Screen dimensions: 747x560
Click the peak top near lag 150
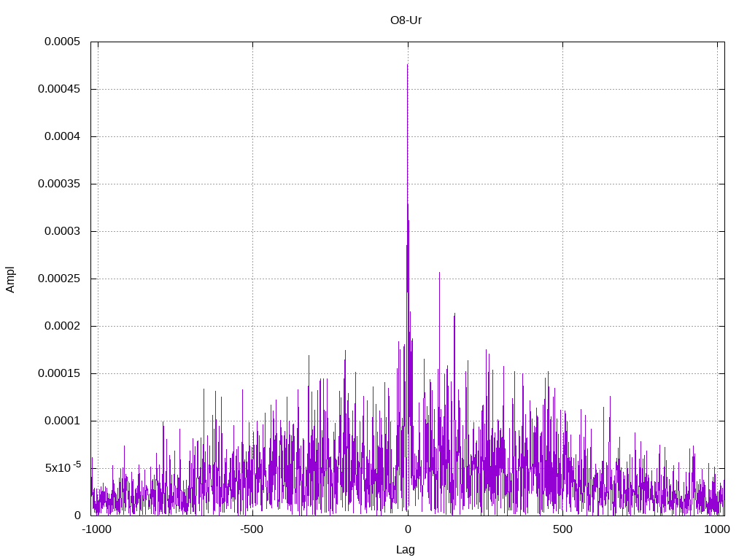pyautogui.click(x=454, y=314)
